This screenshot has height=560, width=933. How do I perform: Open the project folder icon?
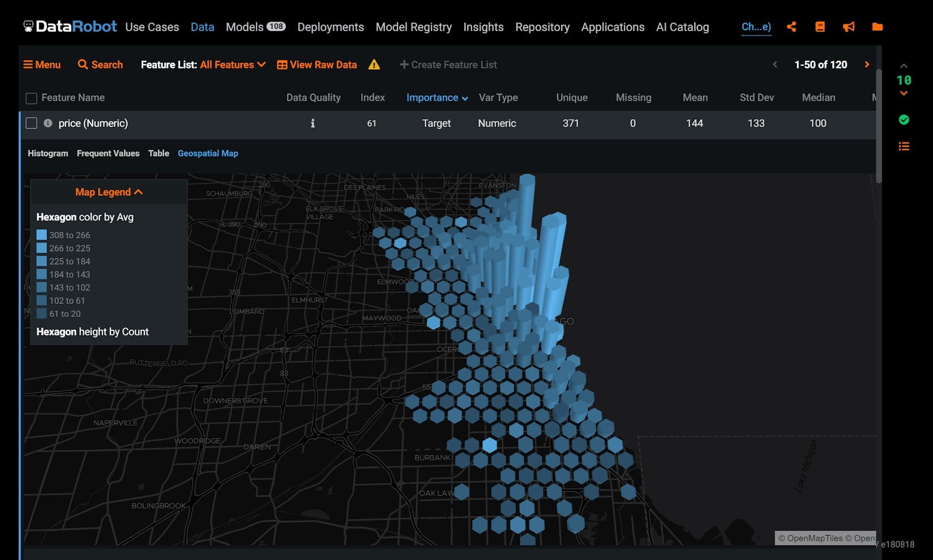(878, 27)
